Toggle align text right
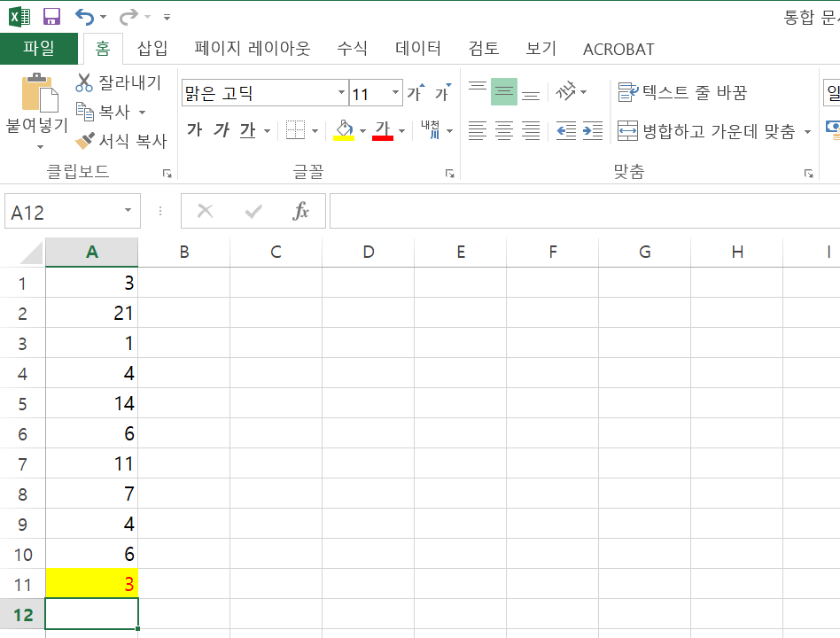The image size is (840, 638). (531, 130)
